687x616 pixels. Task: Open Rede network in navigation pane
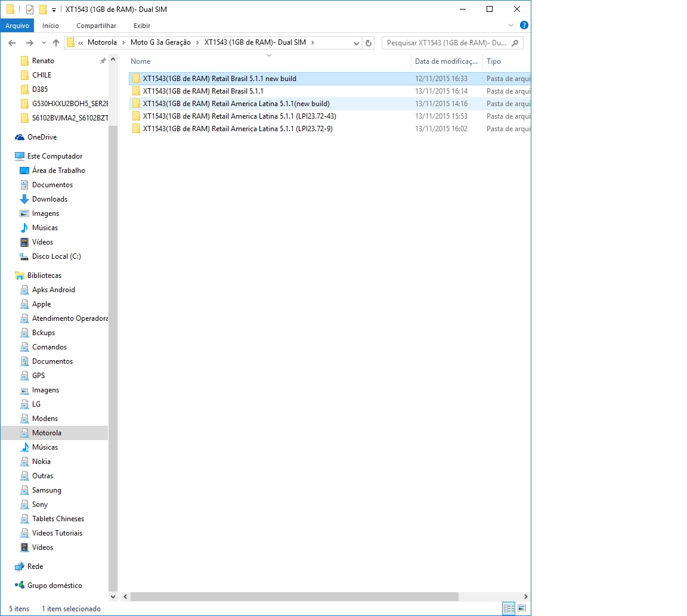click(x=35, y=567)
